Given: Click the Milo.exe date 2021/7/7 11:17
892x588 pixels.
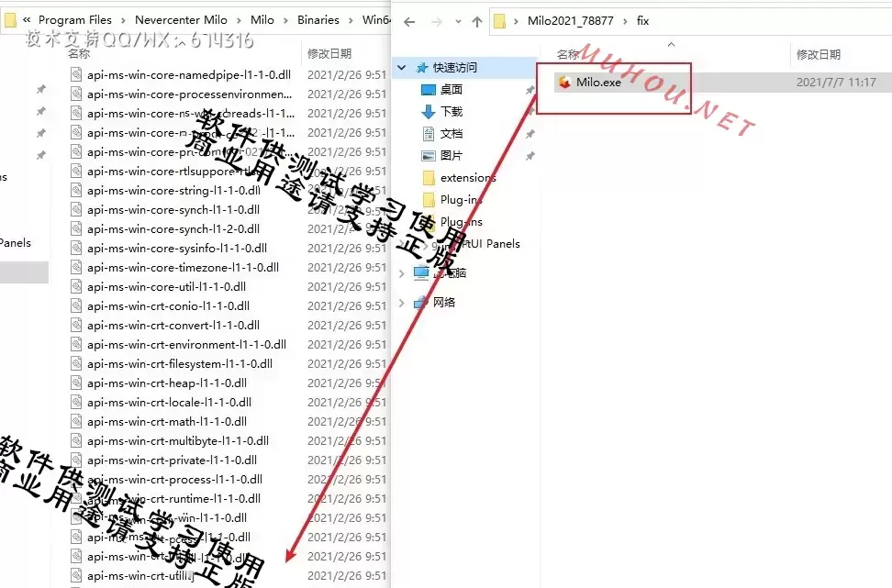Looking at the screenshot, I should tap(836, 83).
